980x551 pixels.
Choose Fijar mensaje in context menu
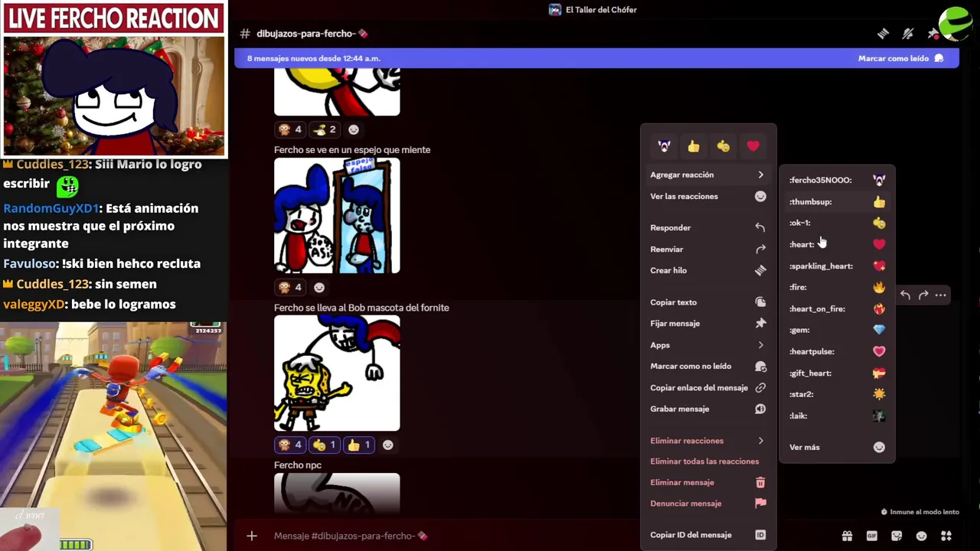[x=708, y=324]
